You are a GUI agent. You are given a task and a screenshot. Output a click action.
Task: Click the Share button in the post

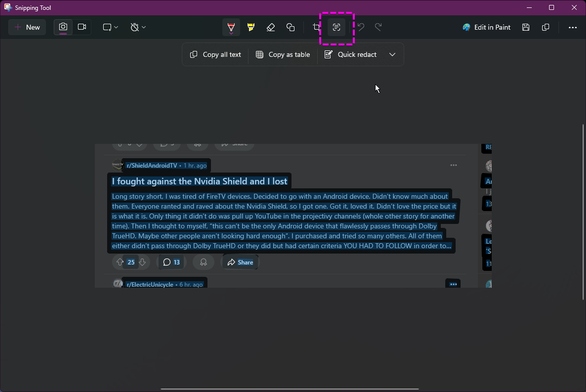(x=240, y=262)
